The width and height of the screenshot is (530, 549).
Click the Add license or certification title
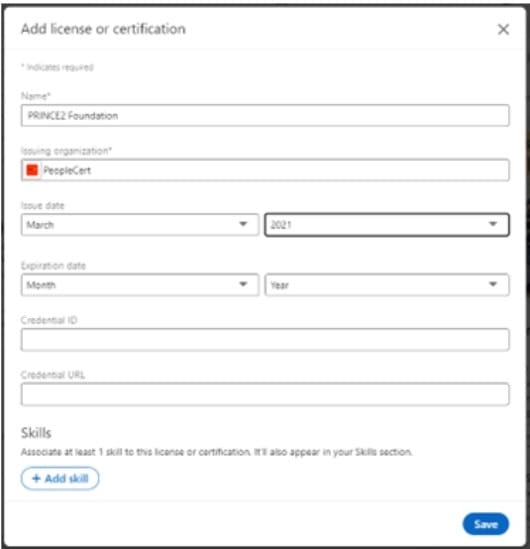(103, 29)
